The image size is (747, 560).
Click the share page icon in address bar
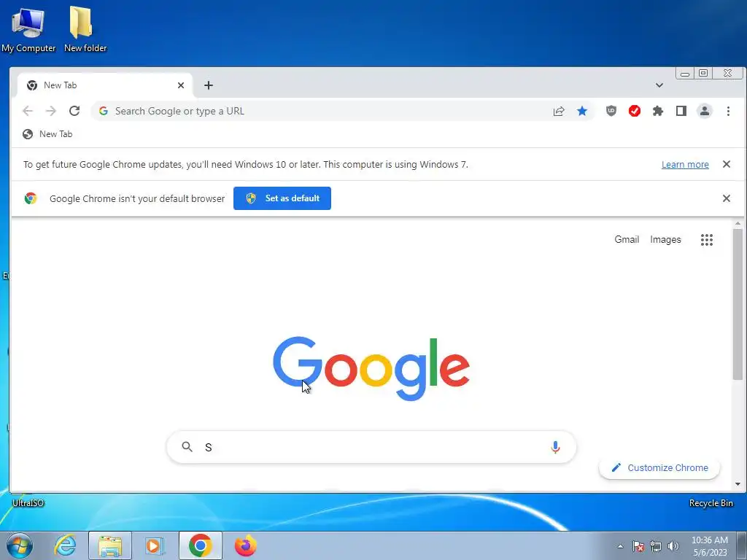(559, 111)
